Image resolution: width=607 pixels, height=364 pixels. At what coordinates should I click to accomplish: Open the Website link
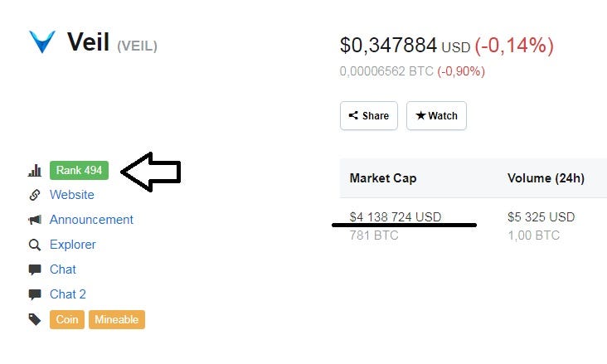tap(72, 194)
